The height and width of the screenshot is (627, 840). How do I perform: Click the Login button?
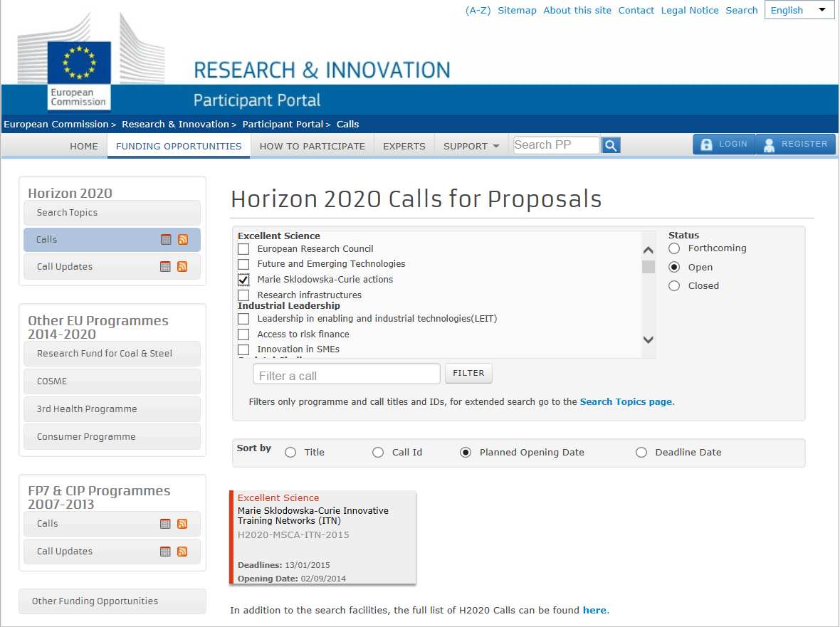(x=724, y=144)
